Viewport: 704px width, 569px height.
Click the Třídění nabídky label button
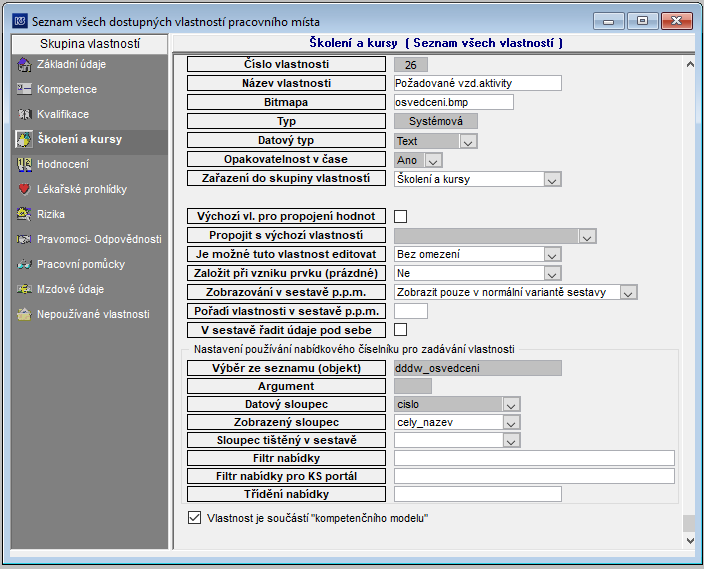pos(286,494)
